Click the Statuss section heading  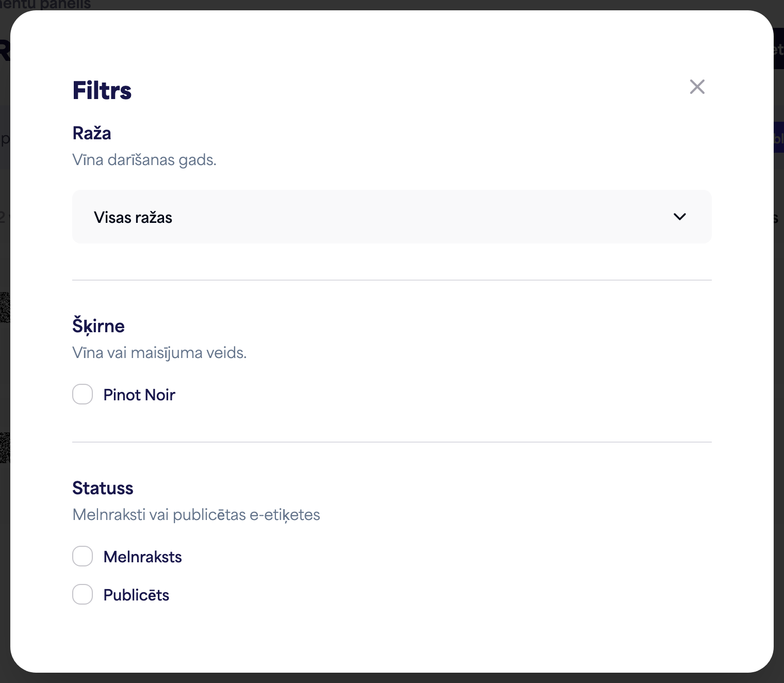(x=103, y=488)
